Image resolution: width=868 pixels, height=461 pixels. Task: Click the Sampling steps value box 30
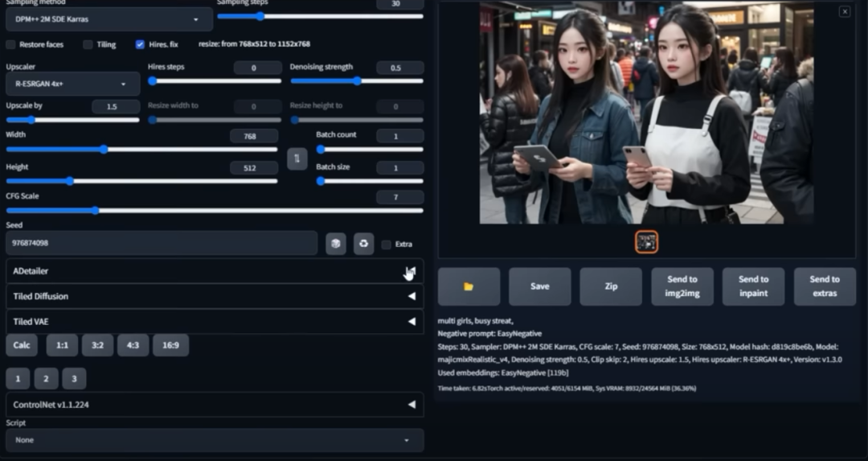(399, 4)
